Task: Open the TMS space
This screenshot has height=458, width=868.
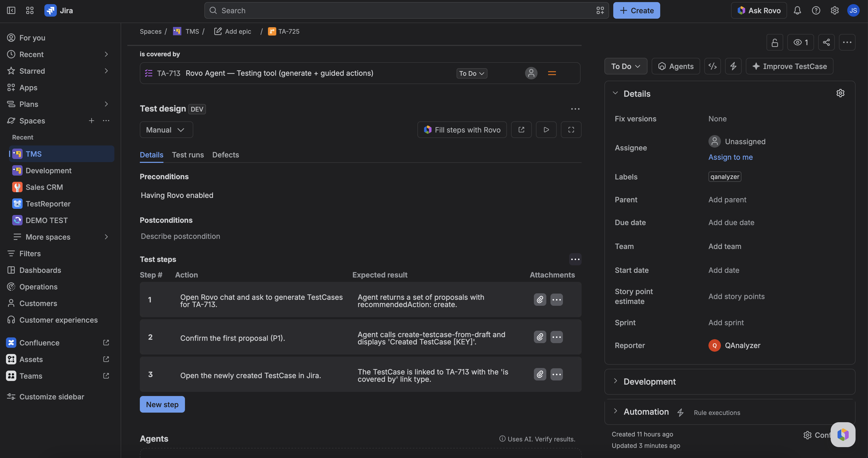Action: point(62,154)
